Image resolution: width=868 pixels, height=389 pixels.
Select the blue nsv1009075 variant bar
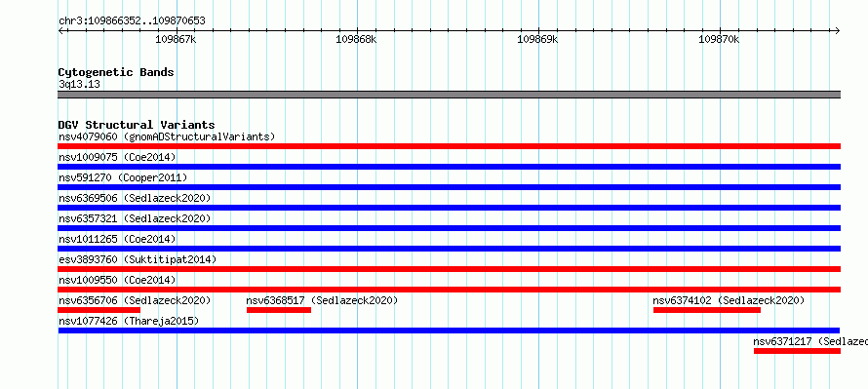[449, 167]
